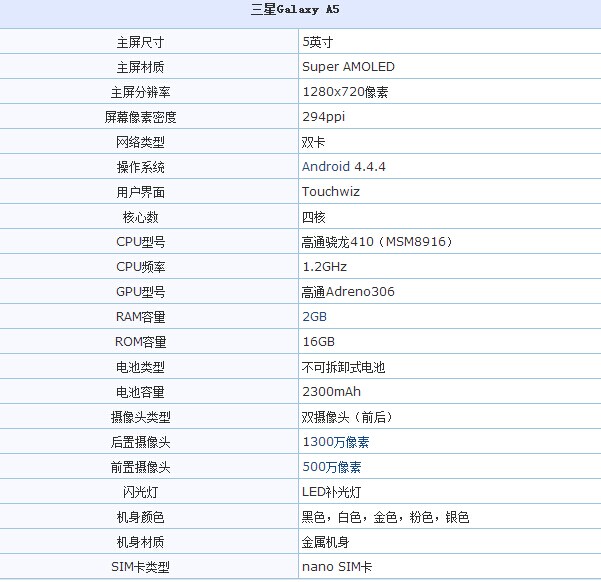Image resolution: width=601 pixels, height=582 pixels.
Task: Select the nano SIM卡 value
Action: tap(337, 567)
